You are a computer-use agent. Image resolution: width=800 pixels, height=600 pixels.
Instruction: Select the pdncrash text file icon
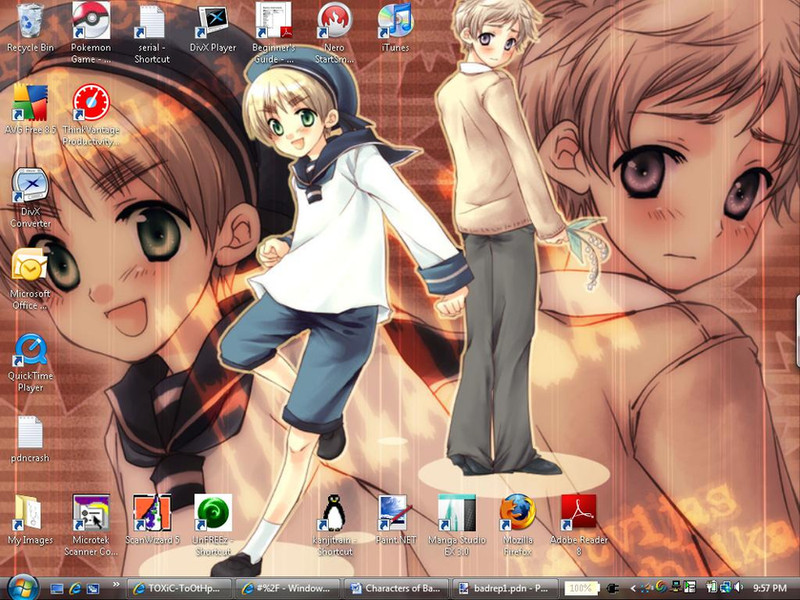click(30, 432)
